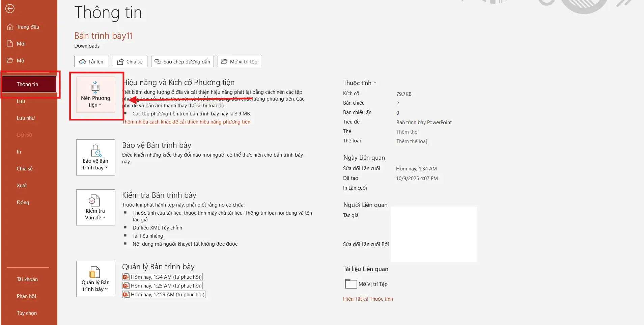This screenshot has height=325, width=644.
Task: Open the first autorecover file at 1:34 AM
Action: (163, 277)
